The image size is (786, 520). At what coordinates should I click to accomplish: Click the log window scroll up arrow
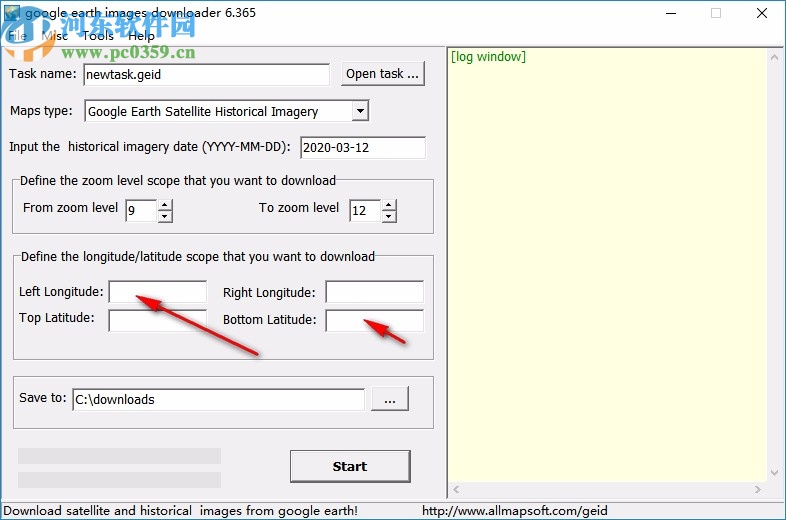pyautogui.click(x=774, y=57)
